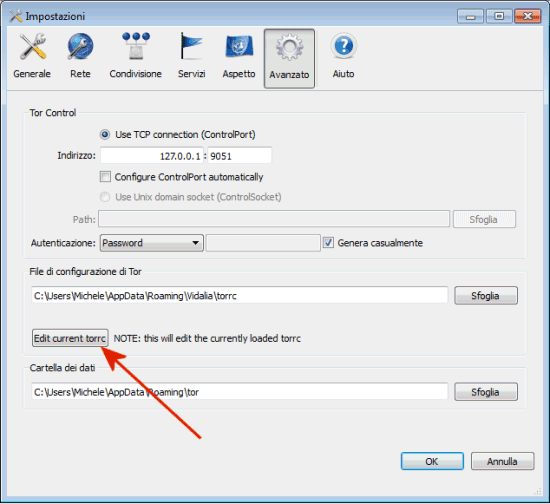
Task: Click the Impostazioni title bar tools icon
Action: (x=15, y=16)
